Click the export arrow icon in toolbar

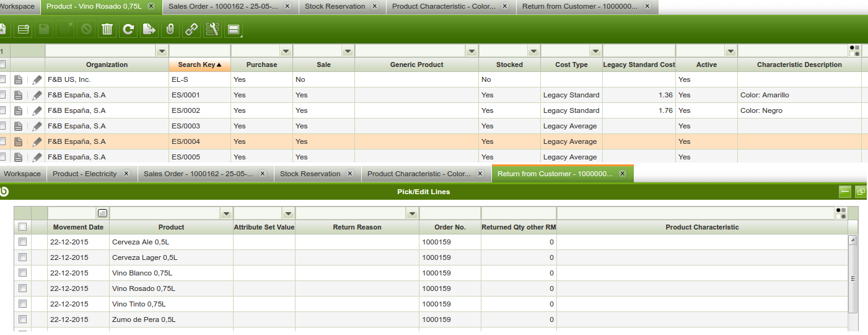click(149, 29)
